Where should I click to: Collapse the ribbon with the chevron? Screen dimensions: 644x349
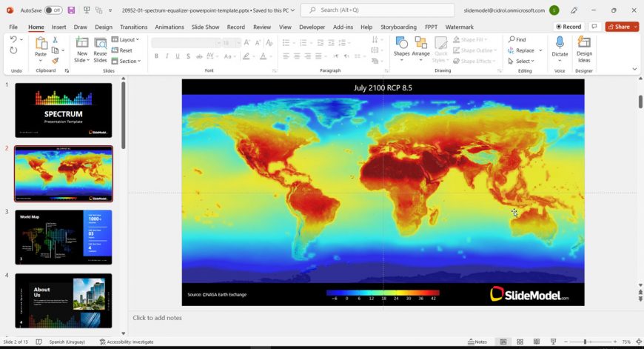tap(634, 70)
